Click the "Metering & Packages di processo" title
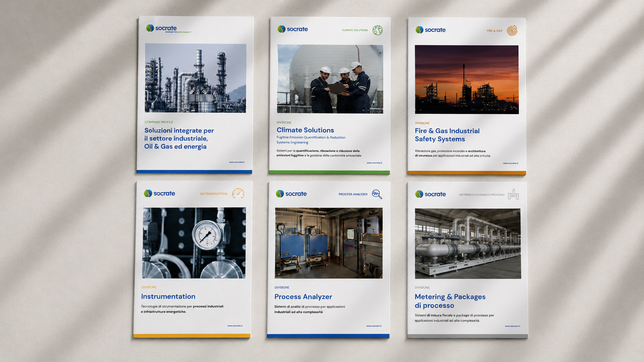Viewport: 644px width, 362px height. coord(450,301)
